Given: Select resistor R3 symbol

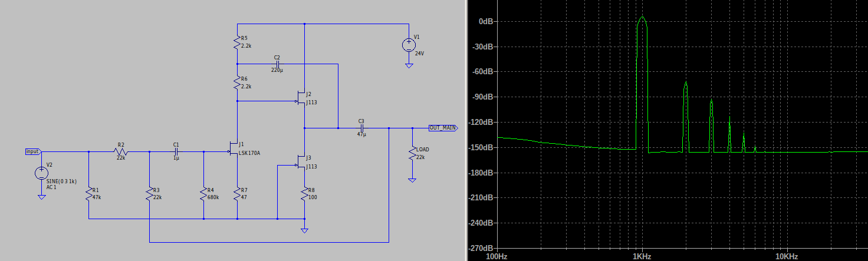Looking at the screenshot, I should pyautogui.click(x=150, y=194).
